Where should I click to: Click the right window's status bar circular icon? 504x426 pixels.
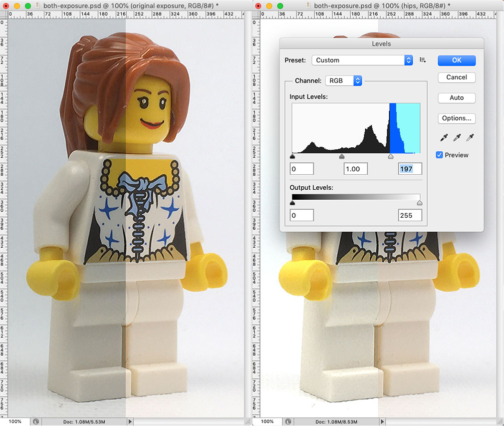[x=288, y=422]
